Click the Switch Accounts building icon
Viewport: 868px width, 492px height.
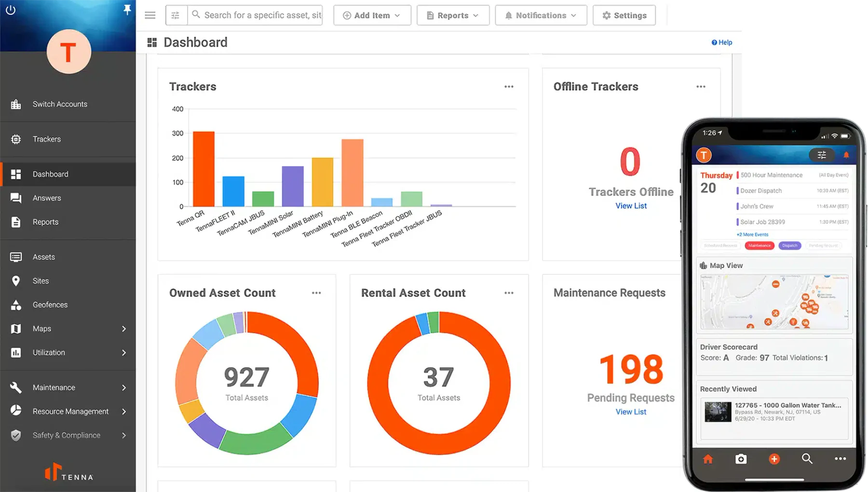click(x=16, y=104)
